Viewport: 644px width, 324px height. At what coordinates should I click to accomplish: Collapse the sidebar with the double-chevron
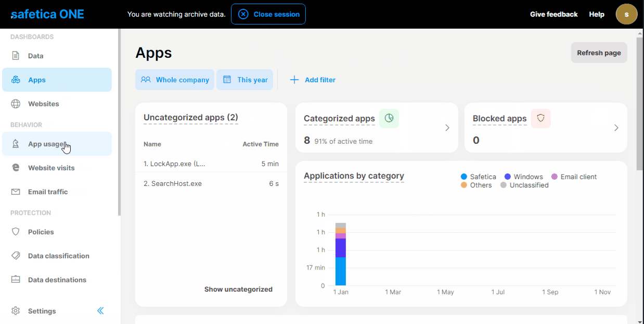coord(100,310)
